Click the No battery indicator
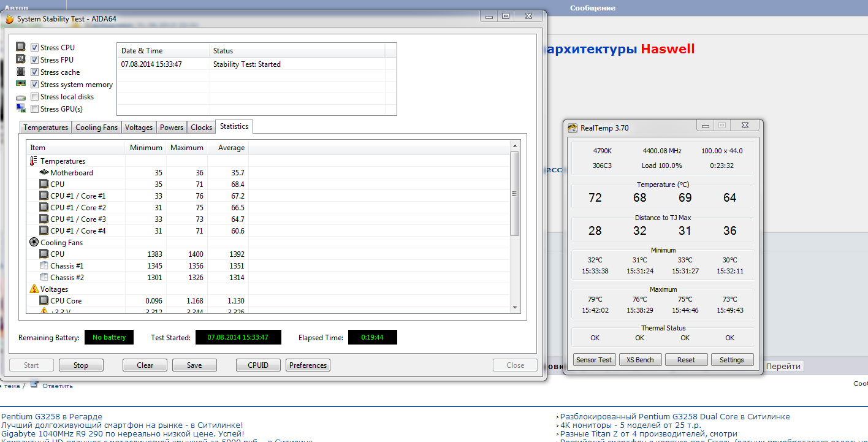 (x=109, y=337)
